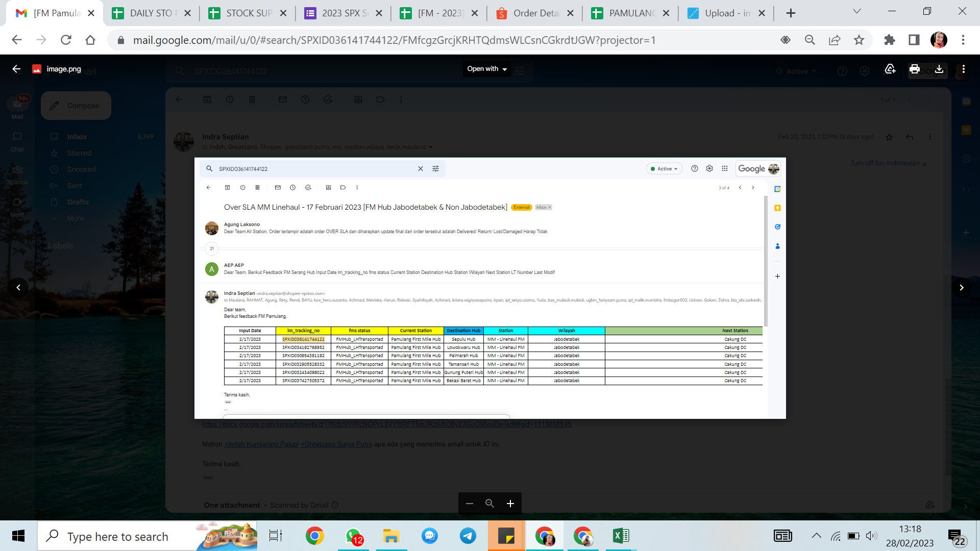Switch to Upload browser tab
The width and height of the screenshot is (980, 551).
click(726, 13)
